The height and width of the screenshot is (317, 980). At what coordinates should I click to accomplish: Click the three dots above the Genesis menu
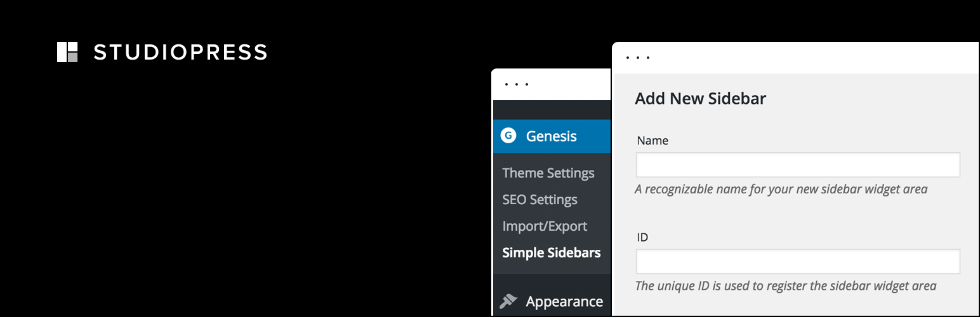[x=517, y=84]
